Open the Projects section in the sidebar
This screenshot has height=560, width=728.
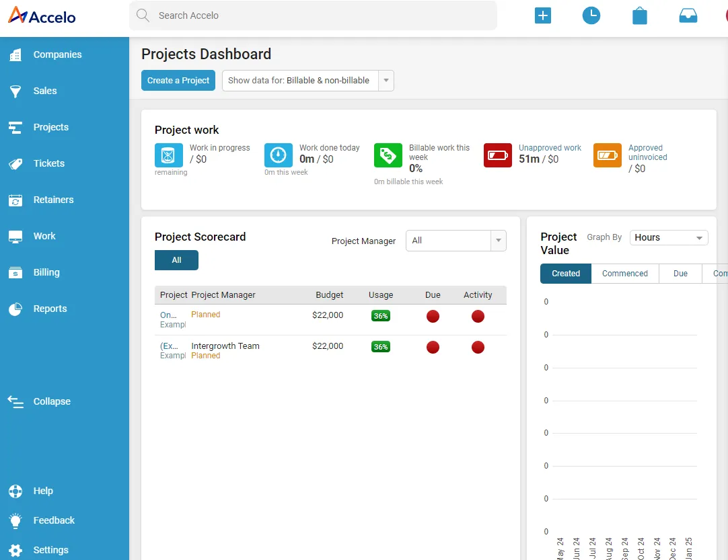(50, 127)
